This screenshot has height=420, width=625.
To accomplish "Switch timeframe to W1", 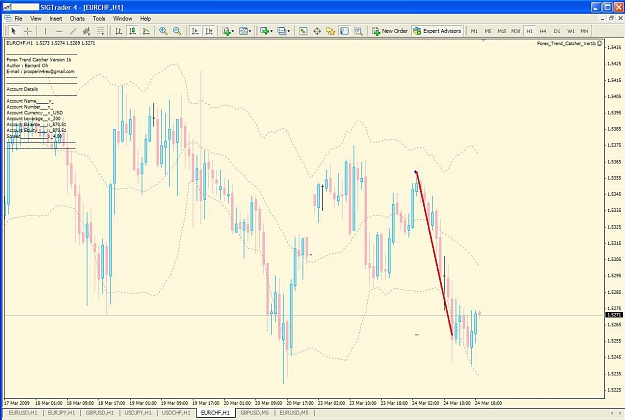I will (x=571, y=31).
